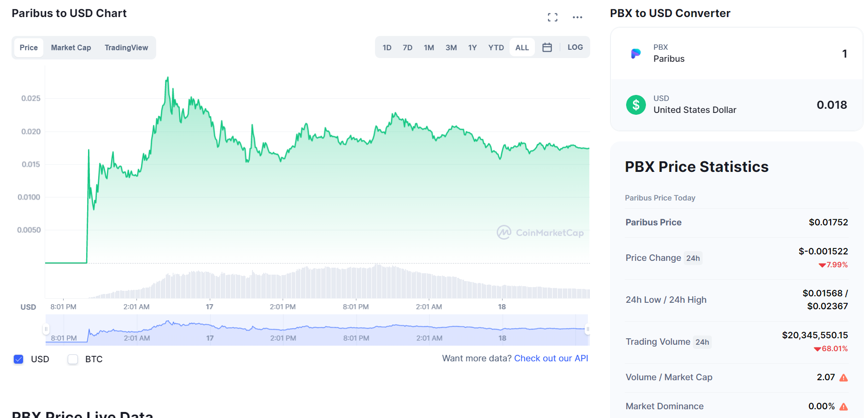Click the Paribus PBX logo icon
This screenshot has height=418, width=868.
(636, 53)
